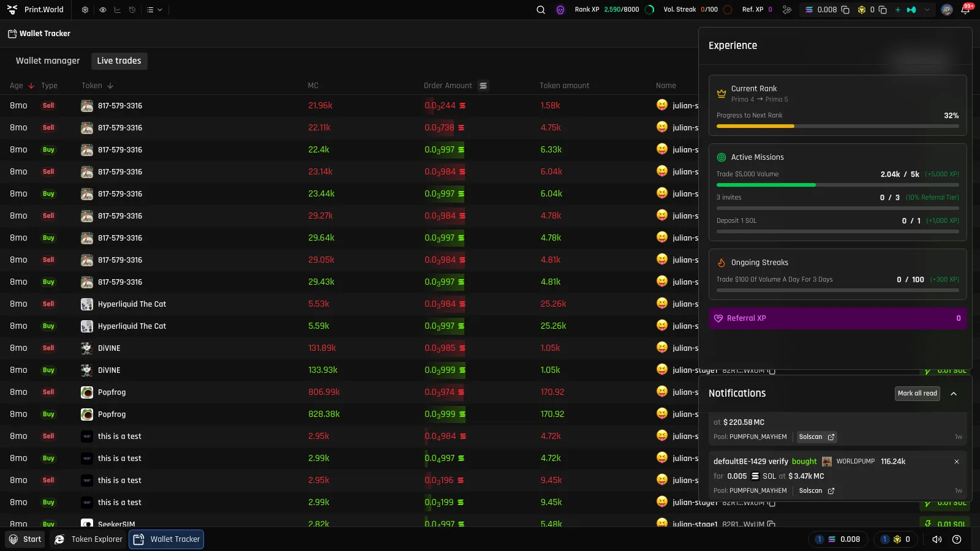Click julian-s emoji avatar in 21.96k row
This screenshot has width=980, height=551.
(x=662, y=105)
